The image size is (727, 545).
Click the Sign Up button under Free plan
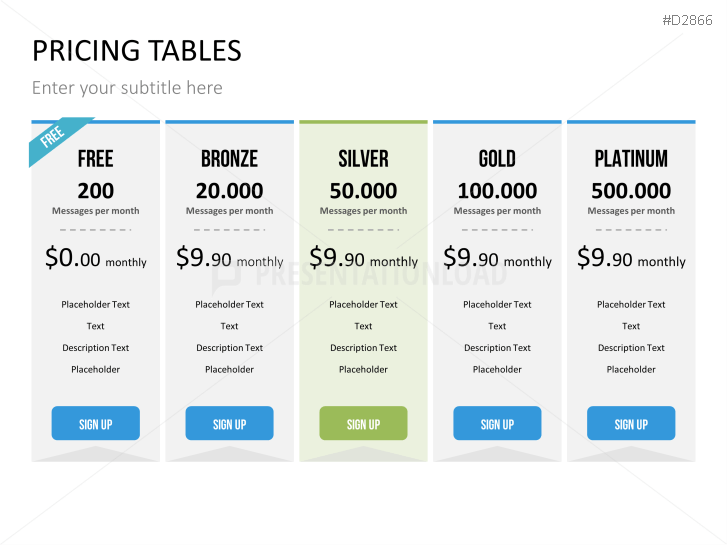[95, 423]
